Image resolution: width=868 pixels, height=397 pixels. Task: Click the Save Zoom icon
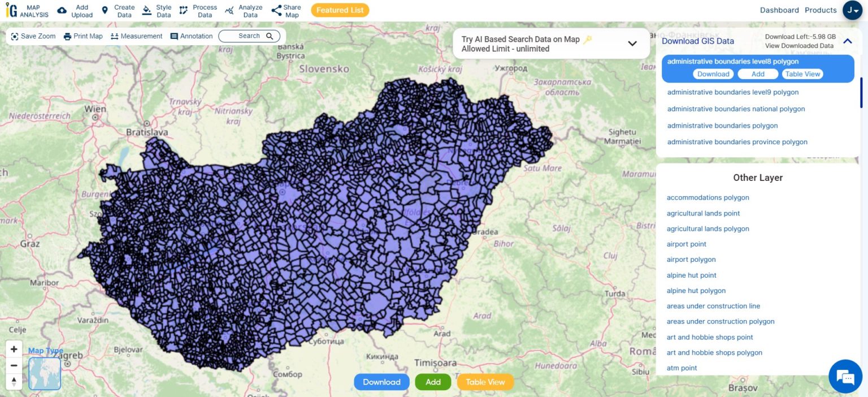(x=15, y=36)
